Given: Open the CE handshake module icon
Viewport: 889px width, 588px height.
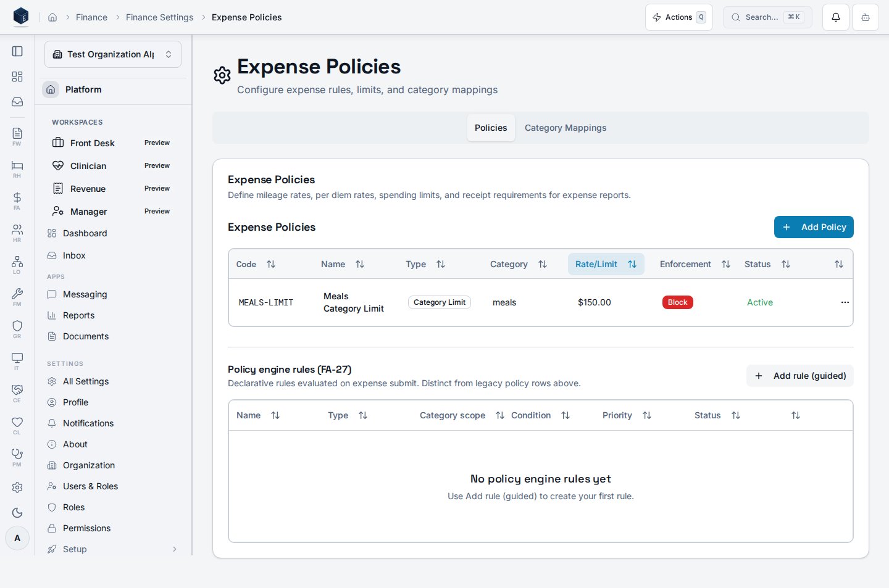Looking at the screenshot, I should (x=17, y=393).
